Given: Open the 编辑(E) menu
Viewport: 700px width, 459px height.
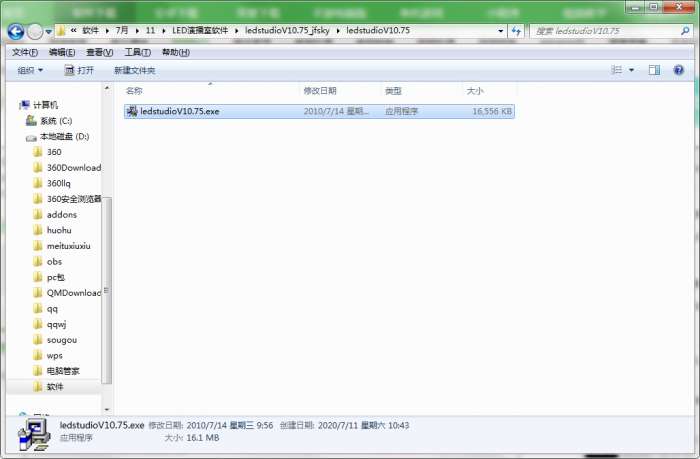Looking at the screenshot, I should 62,52.
